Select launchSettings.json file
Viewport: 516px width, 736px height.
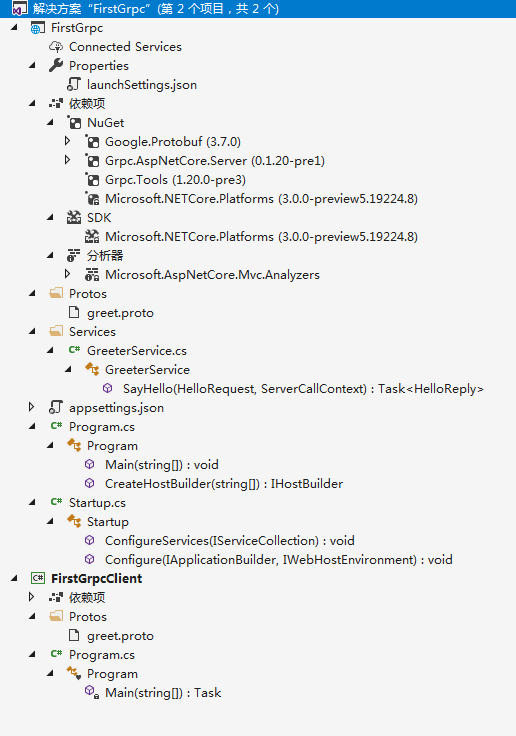pyautogui.click(x=142, y=84)
